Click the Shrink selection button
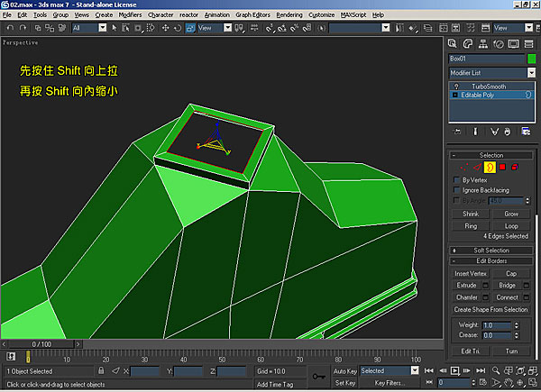The width and height of the screenshot is (541, 392). pos(471,214)
